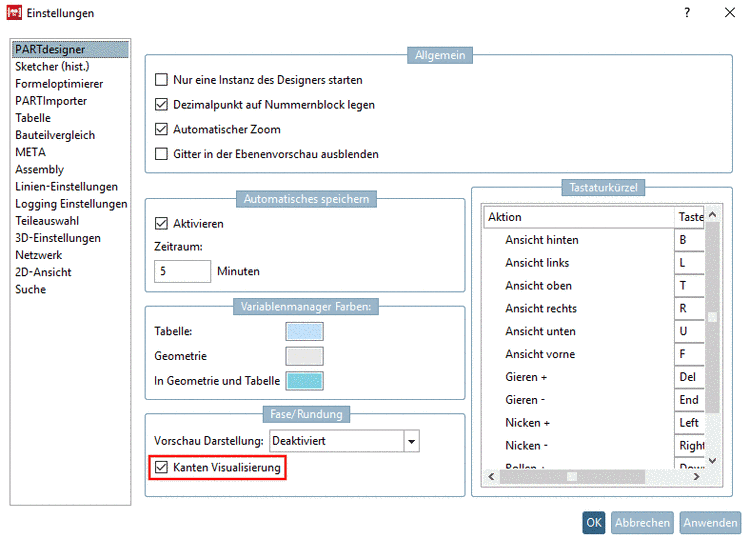Confirm with the OK button
This screenshot has height=539, width=750.
[594, 523]
